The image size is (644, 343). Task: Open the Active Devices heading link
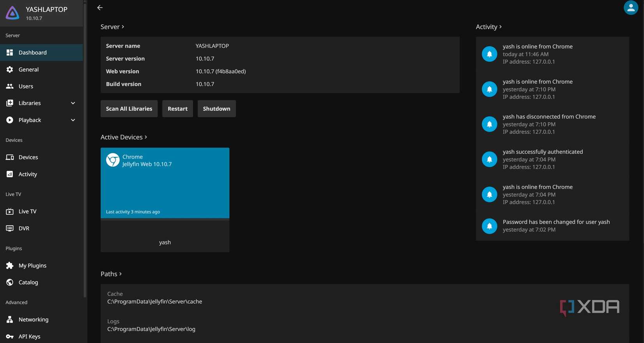(x=124, y=137)
